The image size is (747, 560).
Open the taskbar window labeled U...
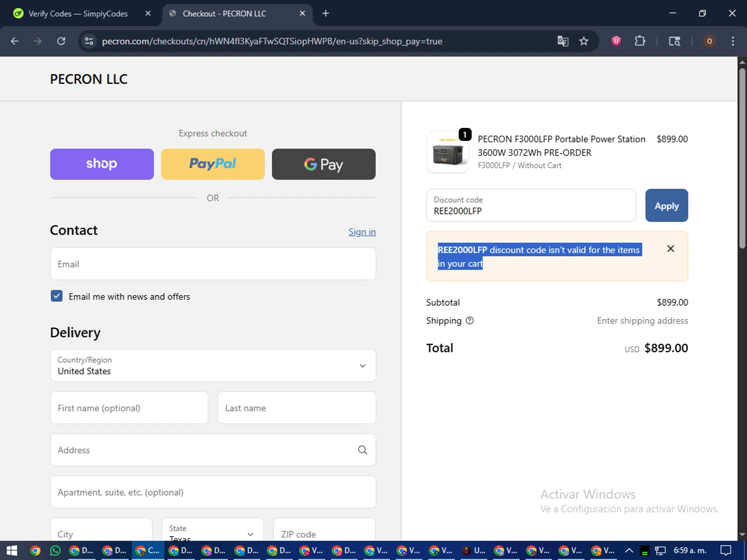click(473, 550)
